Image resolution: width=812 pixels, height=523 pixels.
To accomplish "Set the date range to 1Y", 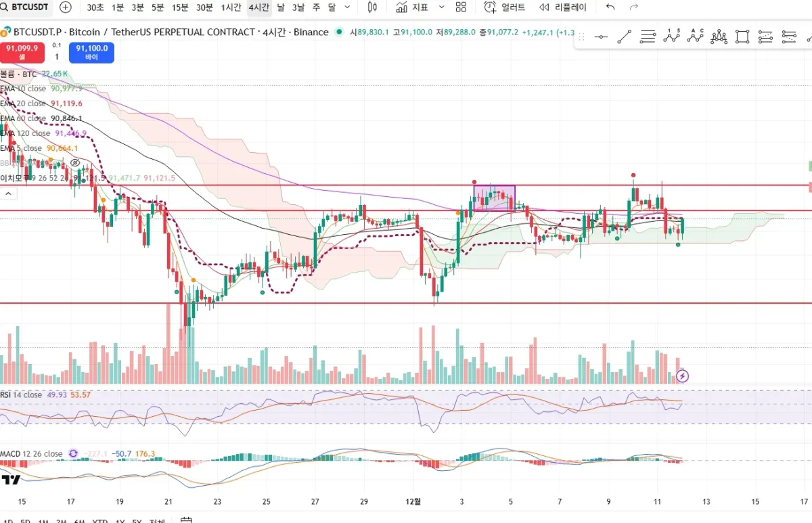I will (x=119, y=521).
